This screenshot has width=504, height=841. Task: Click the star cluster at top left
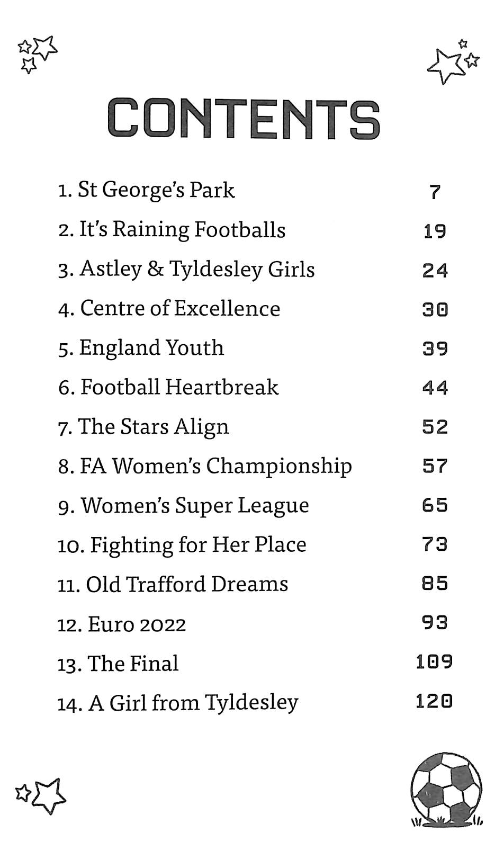tap(37, 53)
